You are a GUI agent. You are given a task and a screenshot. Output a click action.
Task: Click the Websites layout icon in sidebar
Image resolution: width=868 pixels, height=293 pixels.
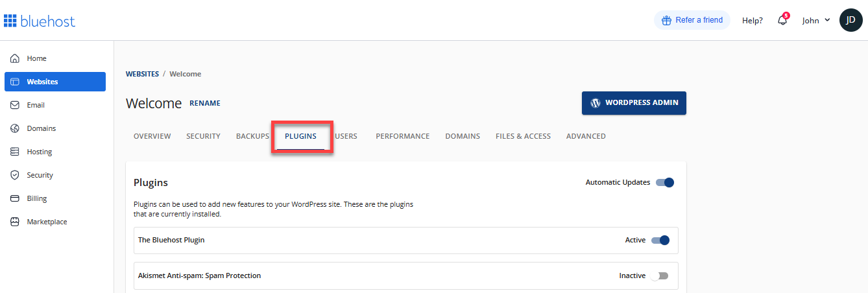[x=15, y=82]
